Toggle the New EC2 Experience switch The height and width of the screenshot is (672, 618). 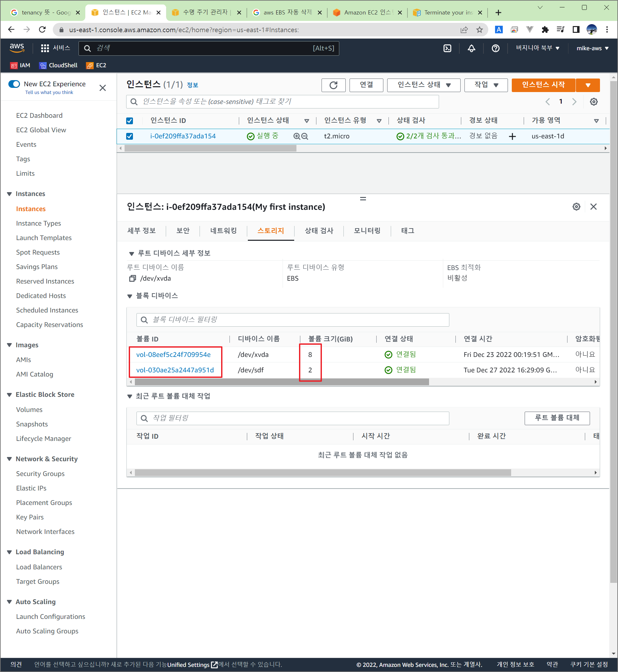tap(14, 84)
